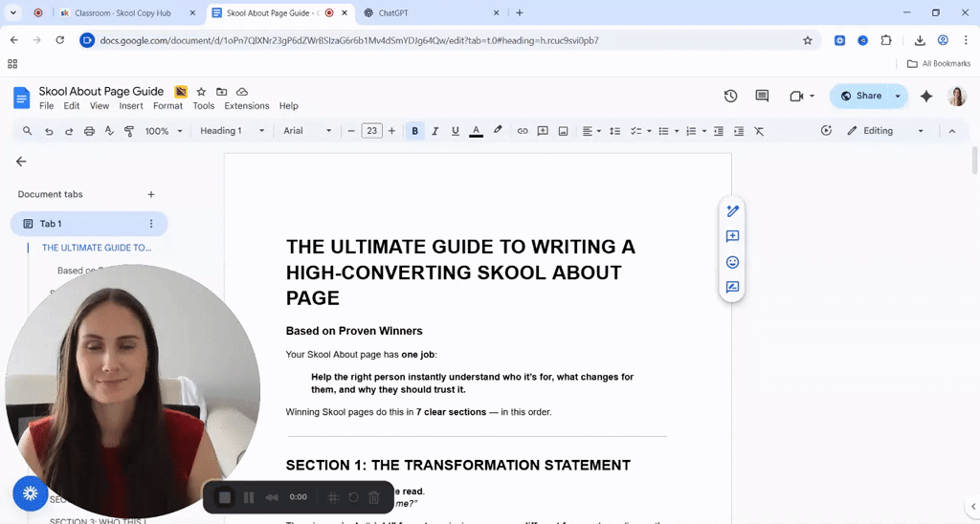Viewport: 980px width, 524px height.
Task: Activate the paint format roller
Action: click(129, 131)
